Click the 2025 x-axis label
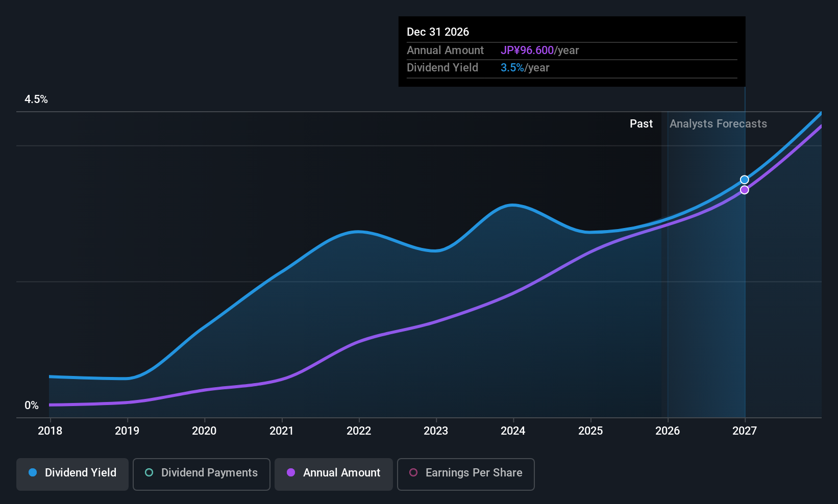The height and width of the screenshot is (504, 838). pos(590,431)
